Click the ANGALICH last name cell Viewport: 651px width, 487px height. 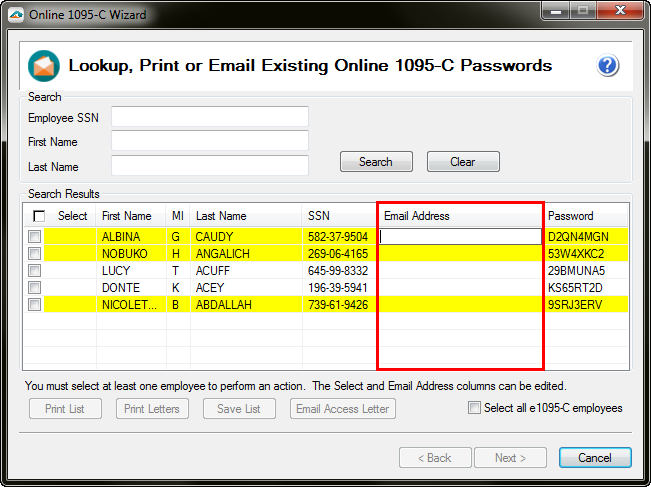point(246,254)
